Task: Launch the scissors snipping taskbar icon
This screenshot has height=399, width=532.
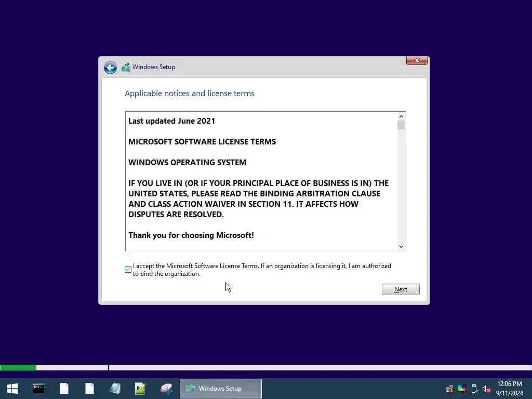Action: [x=166, y=389]
